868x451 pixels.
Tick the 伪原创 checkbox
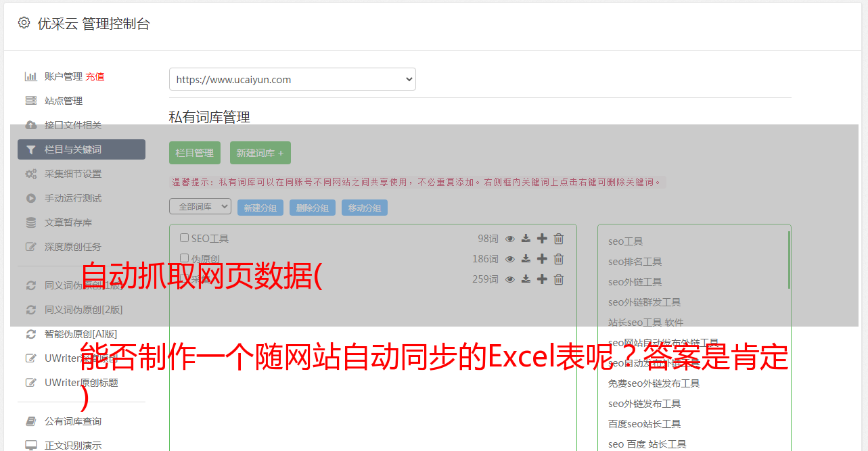click(184, 258)
